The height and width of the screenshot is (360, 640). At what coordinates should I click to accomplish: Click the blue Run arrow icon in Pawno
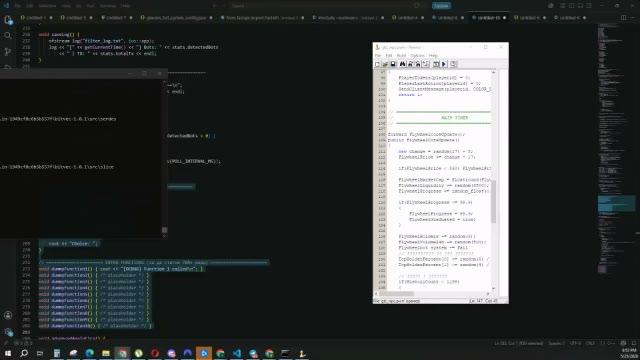coord(444,64)
